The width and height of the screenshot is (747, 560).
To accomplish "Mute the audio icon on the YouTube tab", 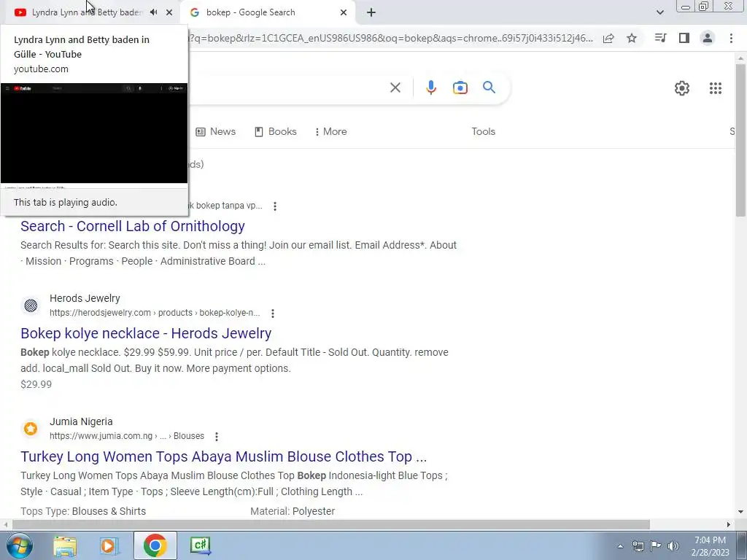I will click(x=153, y=12).
